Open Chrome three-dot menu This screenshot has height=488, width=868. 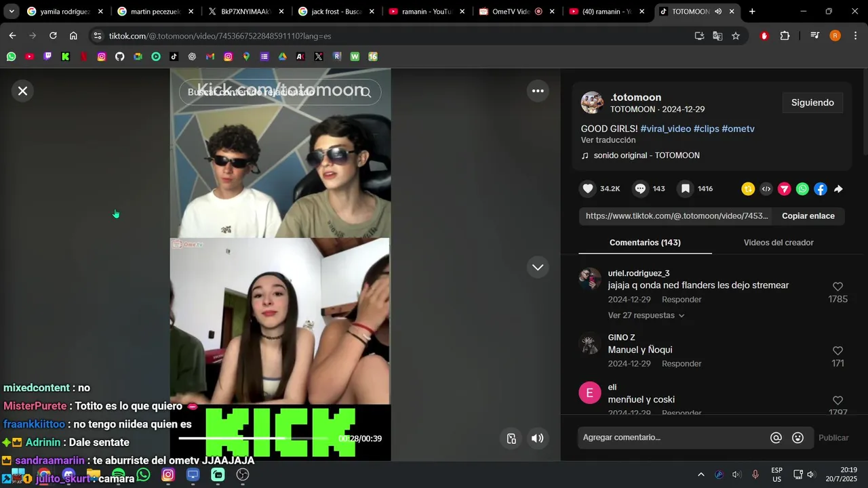pos(855,36)
